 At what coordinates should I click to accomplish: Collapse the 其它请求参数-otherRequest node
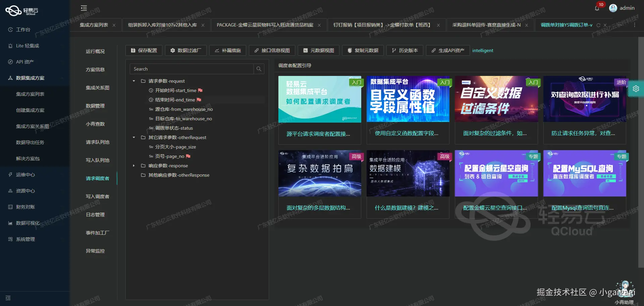click(133, 137)
